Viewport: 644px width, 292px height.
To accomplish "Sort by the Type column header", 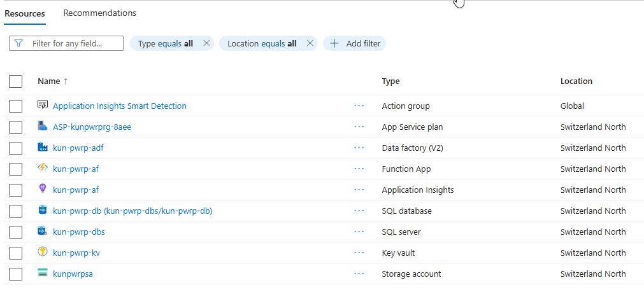I will [x=390, y=81].
